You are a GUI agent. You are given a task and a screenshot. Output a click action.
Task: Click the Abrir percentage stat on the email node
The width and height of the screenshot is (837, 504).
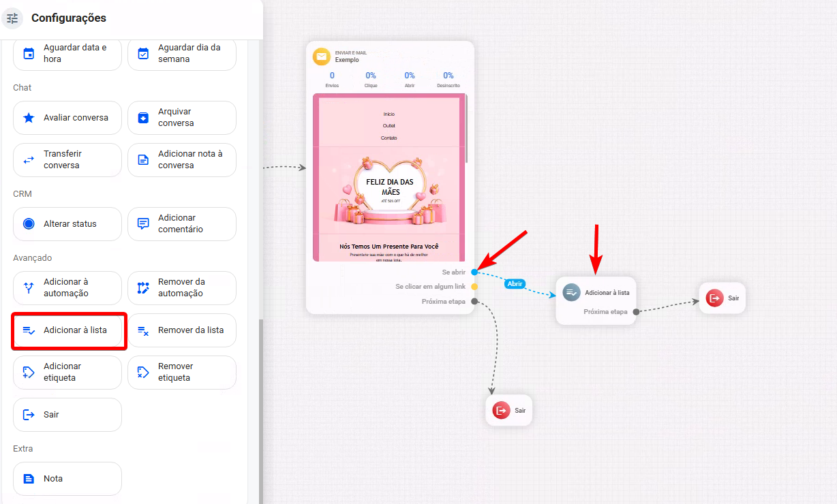click(410, 76)
